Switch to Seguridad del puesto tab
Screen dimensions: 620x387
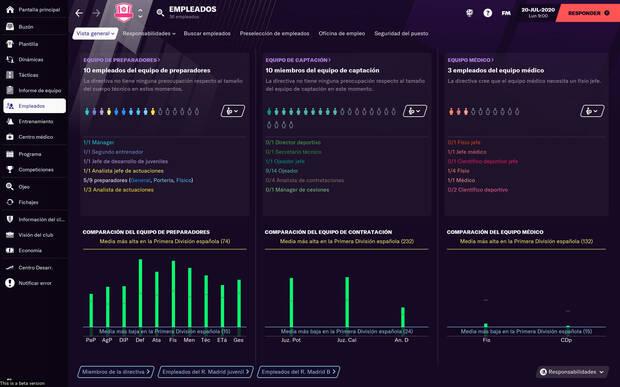(x=401, y=34)
